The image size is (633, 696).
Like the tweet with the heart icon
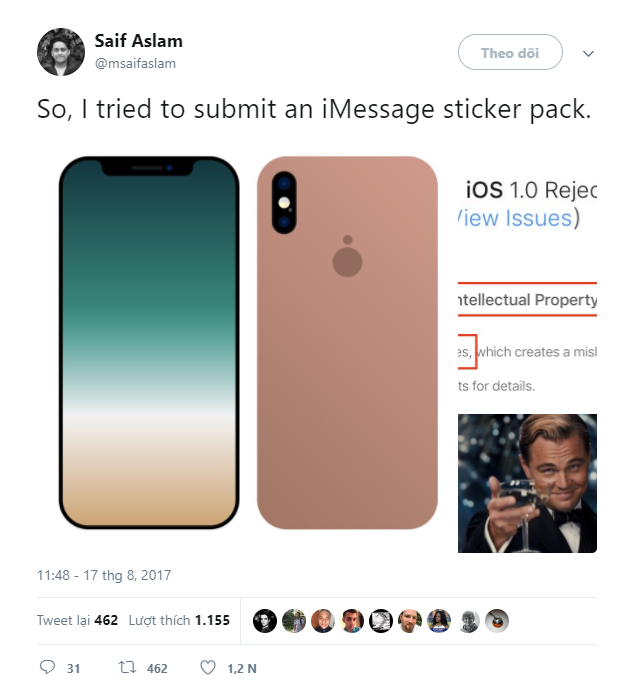click(208, 667)
